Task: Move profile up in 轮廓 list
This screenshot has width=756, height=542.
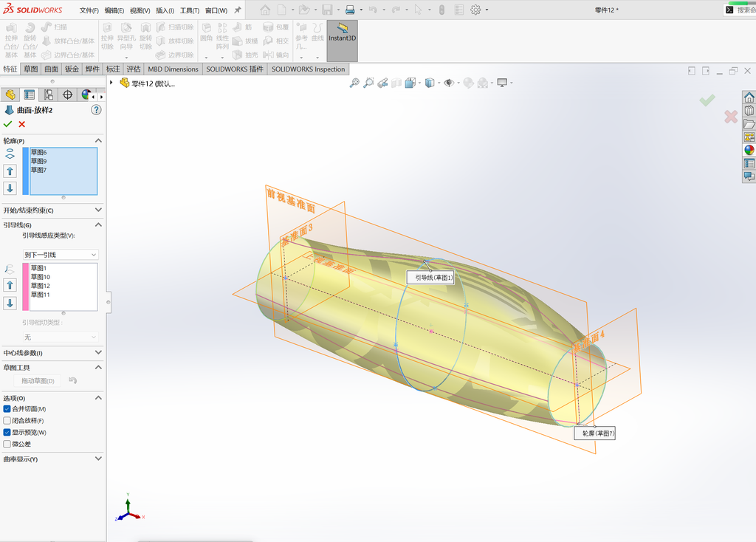Action: tap(10, 171)
